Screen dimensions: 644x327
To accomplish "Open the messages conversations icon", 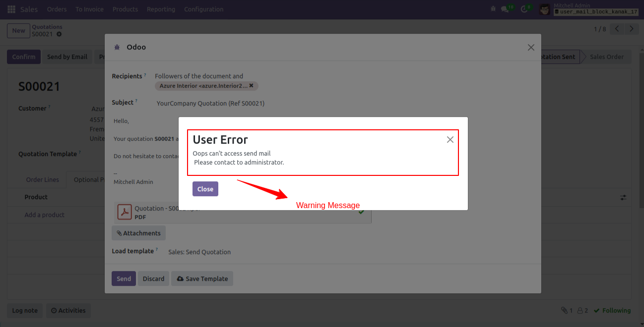I will [505, 9].
